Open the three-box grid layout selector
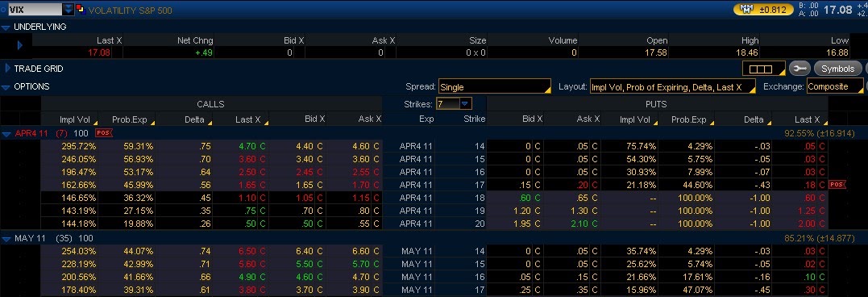868x297 pixels. tap(764, 69)
